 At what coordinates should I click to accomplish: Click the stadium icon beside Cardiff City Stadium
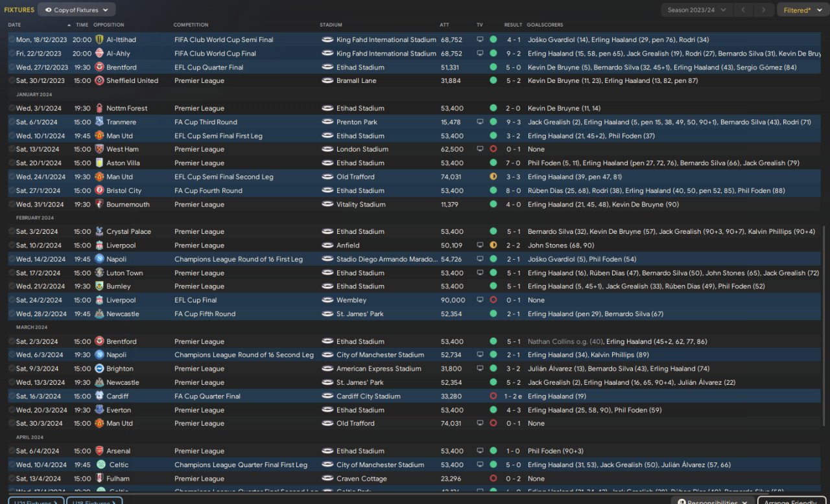tap(327, 396)
